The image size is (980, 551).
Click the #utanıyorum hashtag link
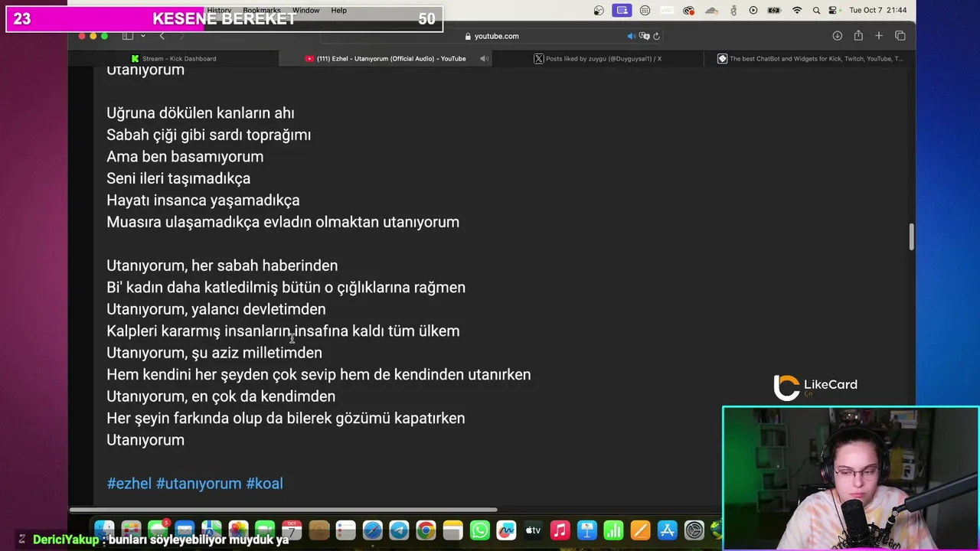coord(198,484)
